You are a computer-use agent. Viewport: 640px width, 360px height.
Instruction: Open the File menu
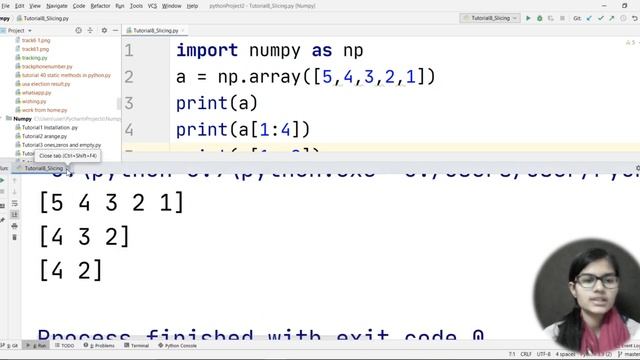(5, 6)
